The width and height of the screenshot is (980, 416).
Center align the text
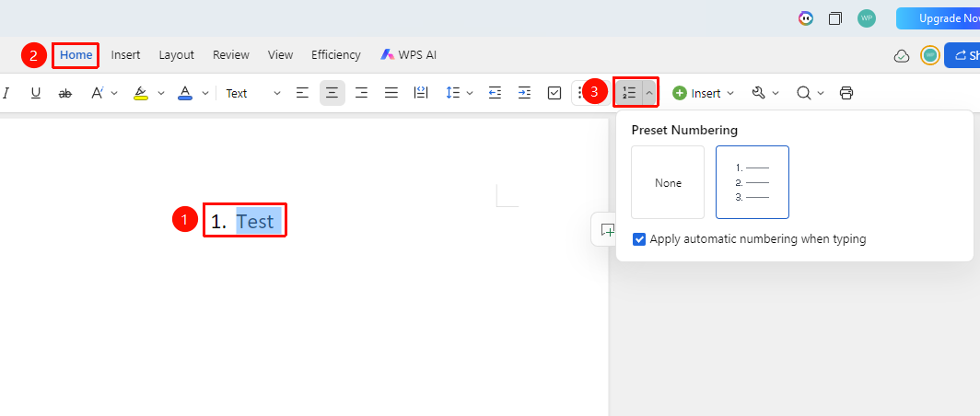[332, 93]
